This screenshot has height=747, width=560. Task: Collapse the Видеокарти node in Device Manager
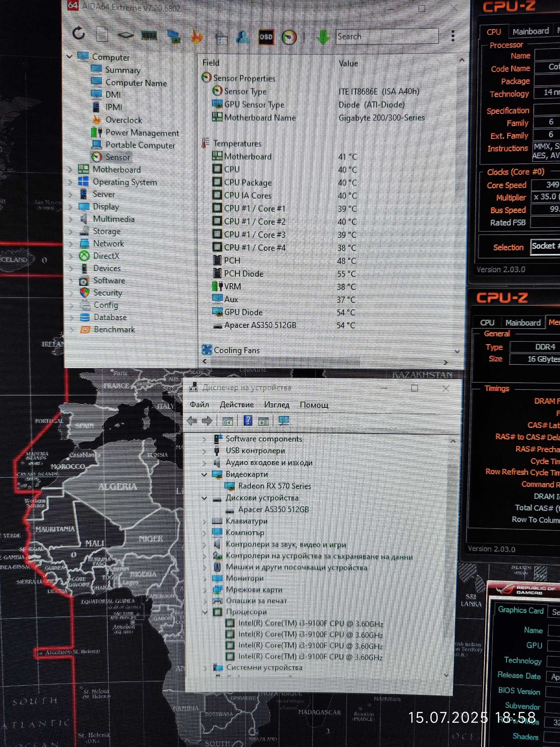tap(204, 474)
